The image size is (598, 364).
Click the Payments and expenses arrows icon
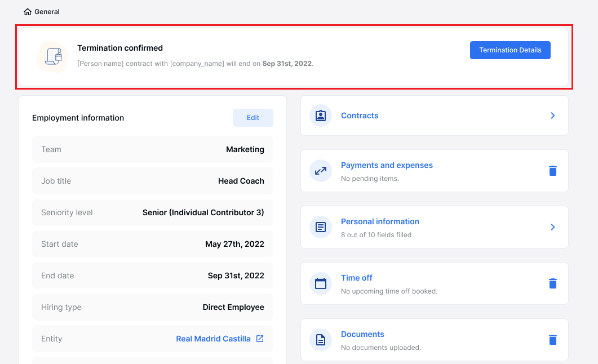tap(320, 171)
